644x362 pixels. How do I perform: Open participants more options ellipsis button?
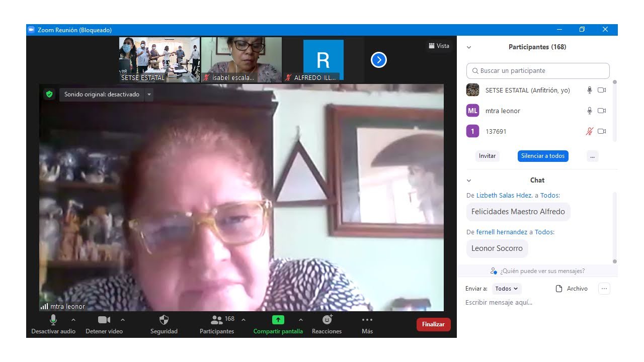(592, 156)
